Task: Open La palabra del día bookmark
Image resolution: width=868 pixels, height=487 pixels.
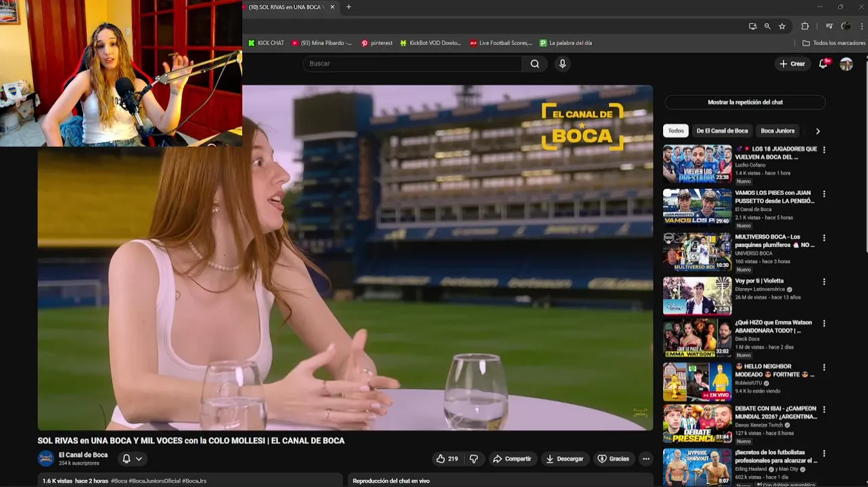Action: [566, 43]
